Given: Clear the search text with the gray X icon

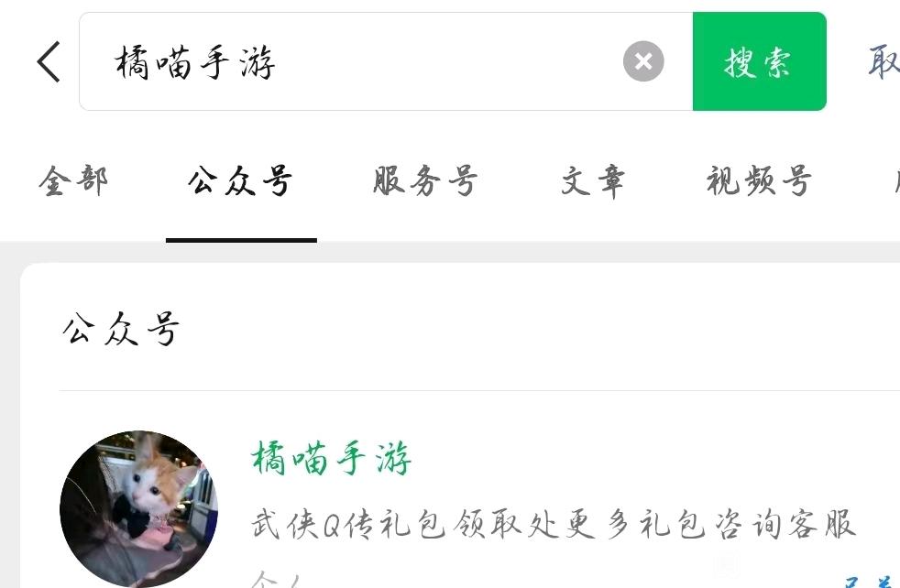Looking at the screenshot, I should (x=643, y=61).
